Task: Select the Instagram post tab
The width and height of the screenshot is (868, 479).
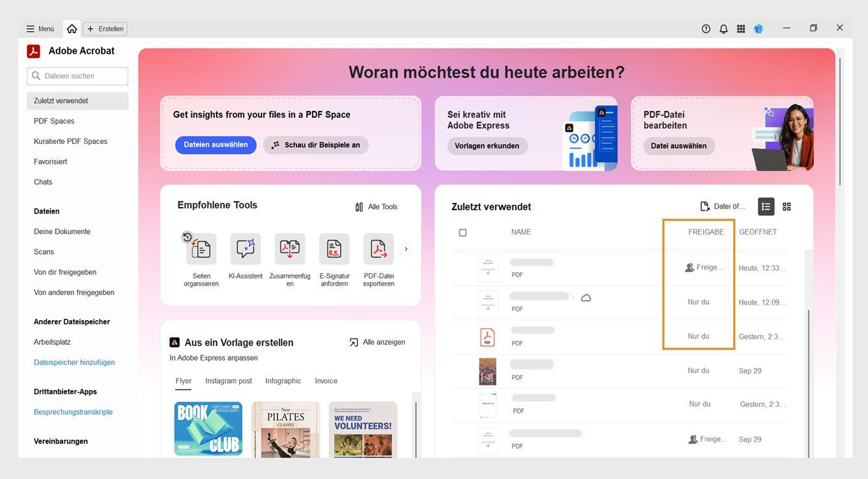Action: tap(228, 380)
